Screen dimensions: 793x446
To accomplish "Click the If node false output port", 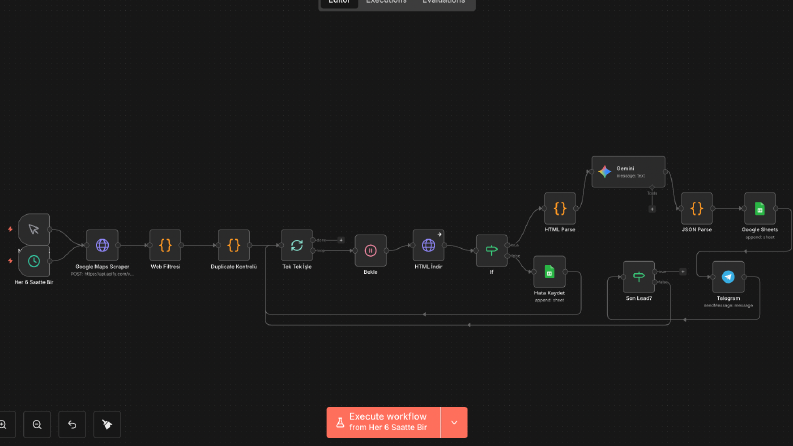I will point(507,256).
